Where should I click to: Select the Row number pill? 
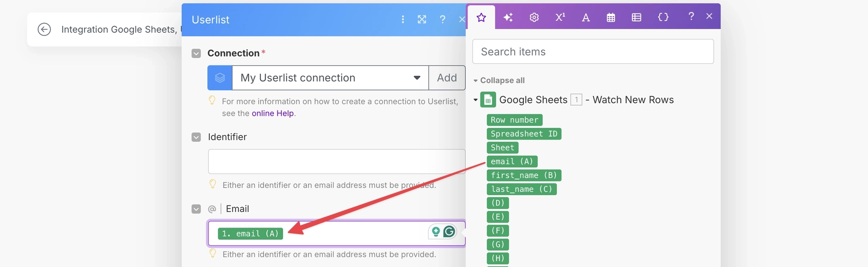[x=515, y=120]
